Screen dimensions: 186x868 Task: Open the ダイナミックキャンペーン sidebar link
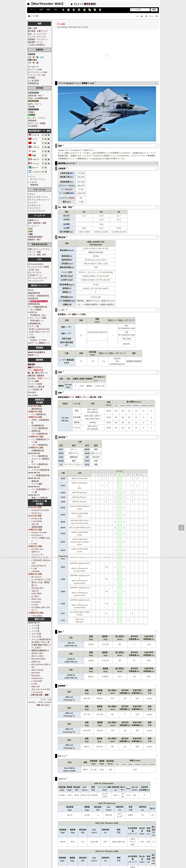[39, 200]
